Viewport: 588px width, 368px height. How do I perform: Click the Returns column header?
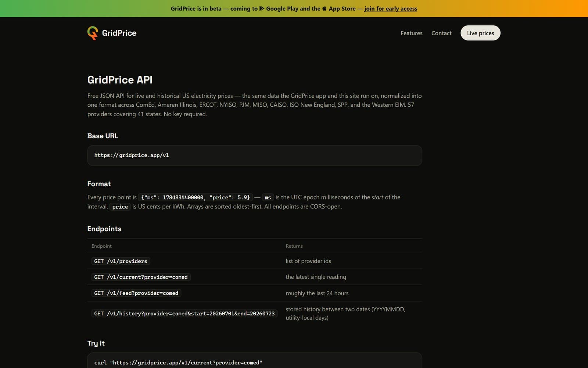(294, 246)
